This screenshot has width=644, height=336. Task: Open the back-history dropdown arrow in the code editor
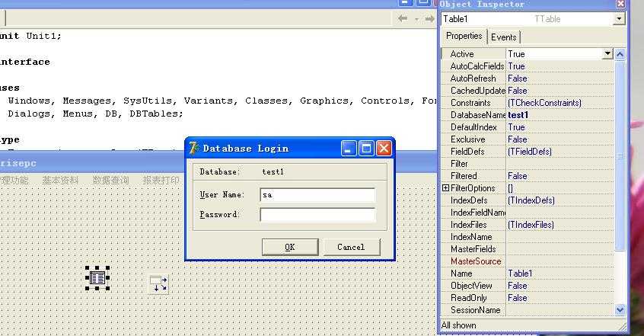pyautogui.click(x=416, y=19)
